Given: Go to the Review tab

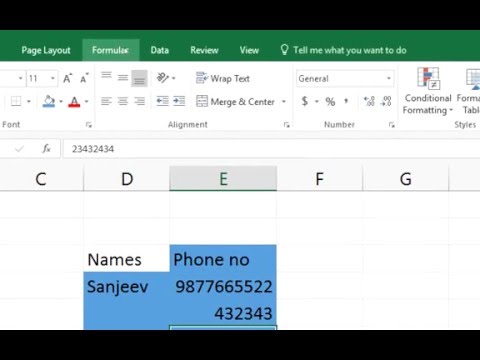Looking at the screenshot, I should tap(204, 50).
